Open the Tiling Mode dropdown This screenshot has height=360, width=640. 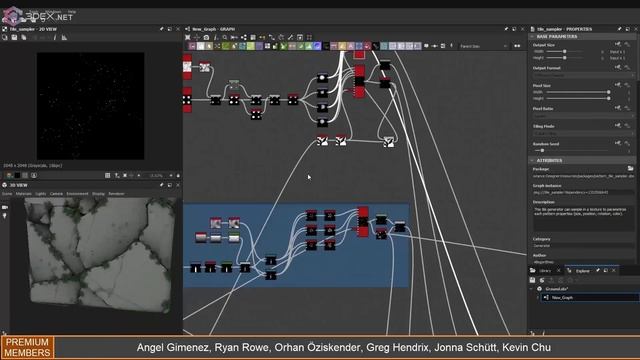tap(584, 133)
